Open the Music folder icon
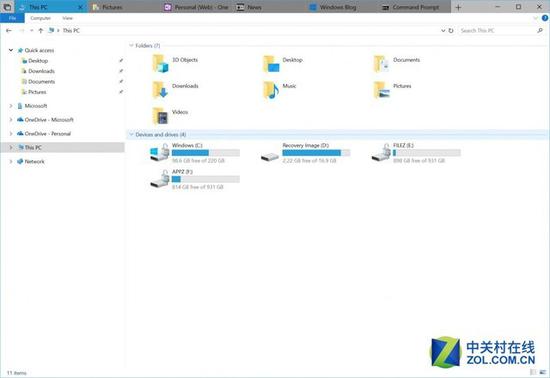Image resolution: width=550 pixels, height=378 pixels. click(271, 90)
